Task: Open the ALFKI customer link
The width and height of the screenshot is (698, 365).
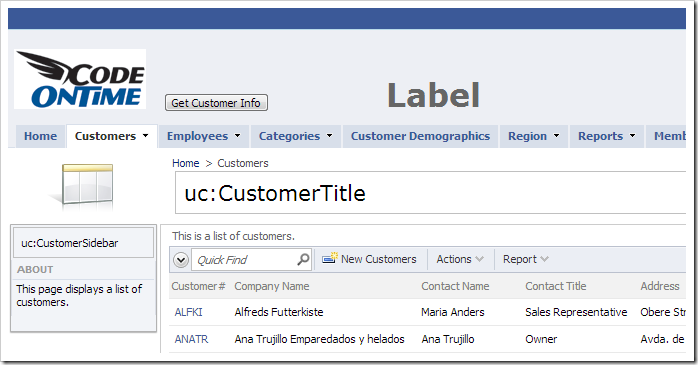Action: pos(188,312)
